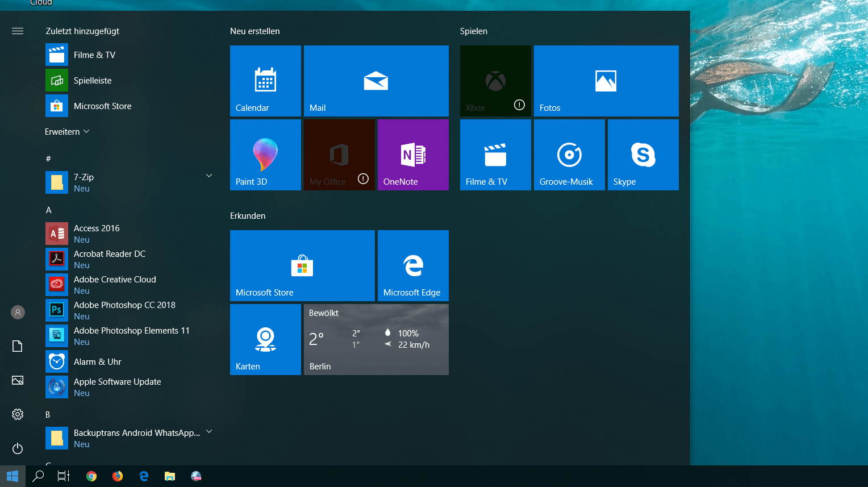Launch Access 2016 from the app list

coord(131,234)
